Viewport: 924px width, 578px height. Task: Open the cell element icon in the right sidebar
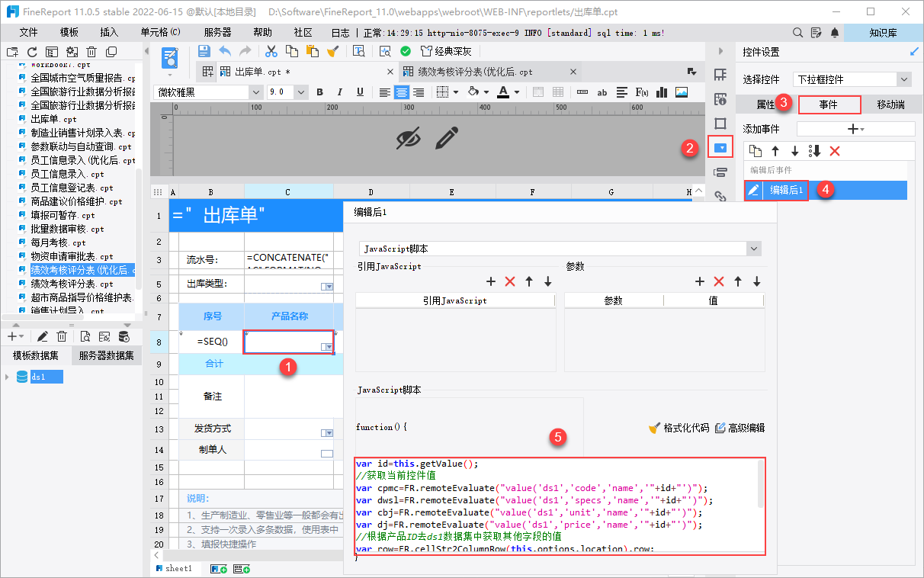coord(720,74)
